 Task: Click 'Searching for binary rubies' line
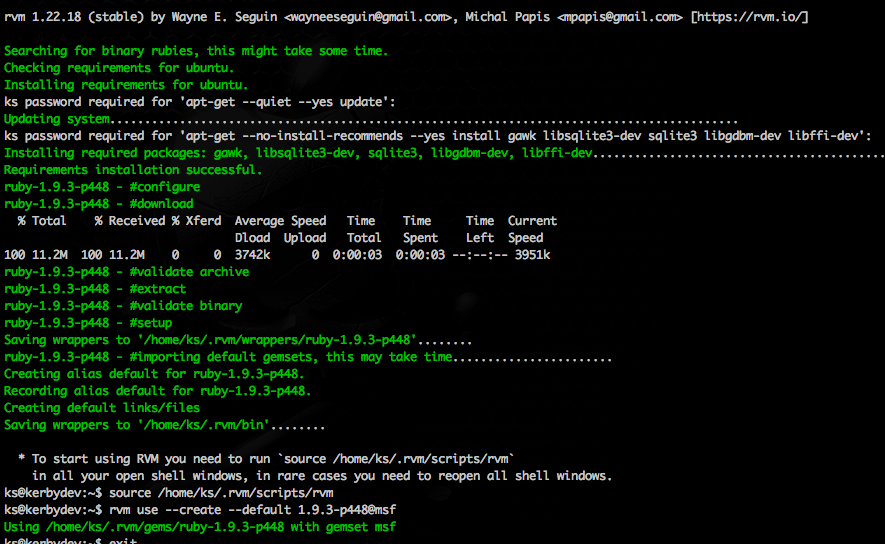[196, 51]
